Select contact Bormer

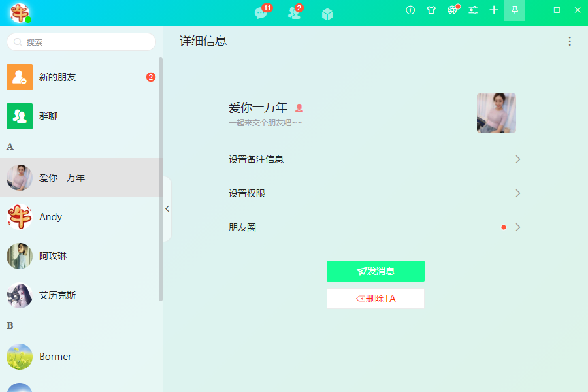point(82,356)
